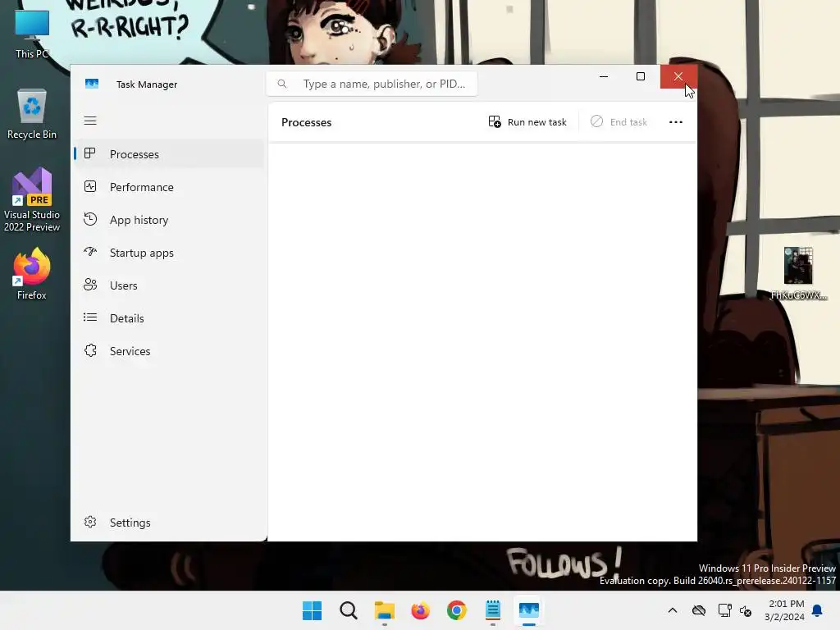
Task: Open the Windows Start menu
Action: (x=312, y=610)
